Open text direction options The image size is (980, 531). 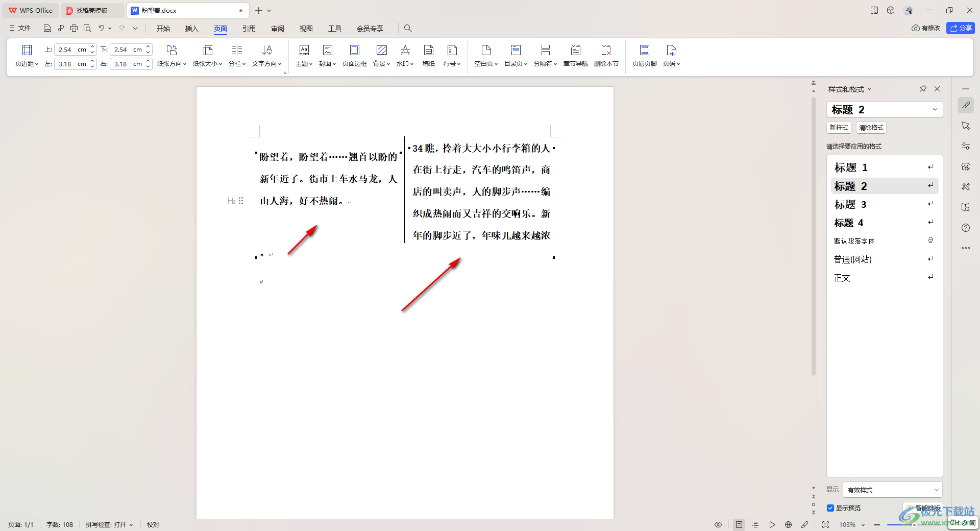point(266,56)
